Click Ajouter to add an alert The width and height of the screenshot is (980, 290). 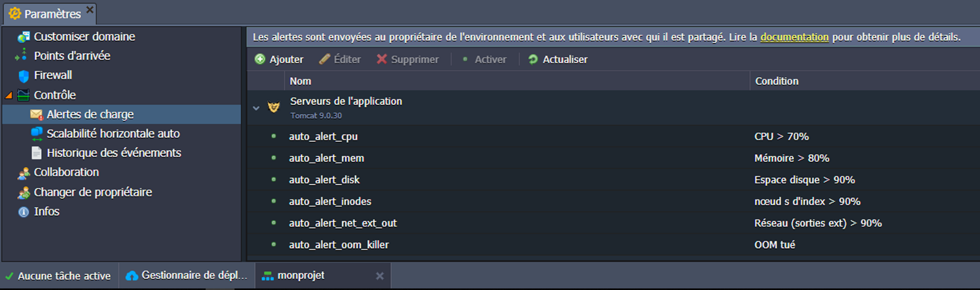279,60
